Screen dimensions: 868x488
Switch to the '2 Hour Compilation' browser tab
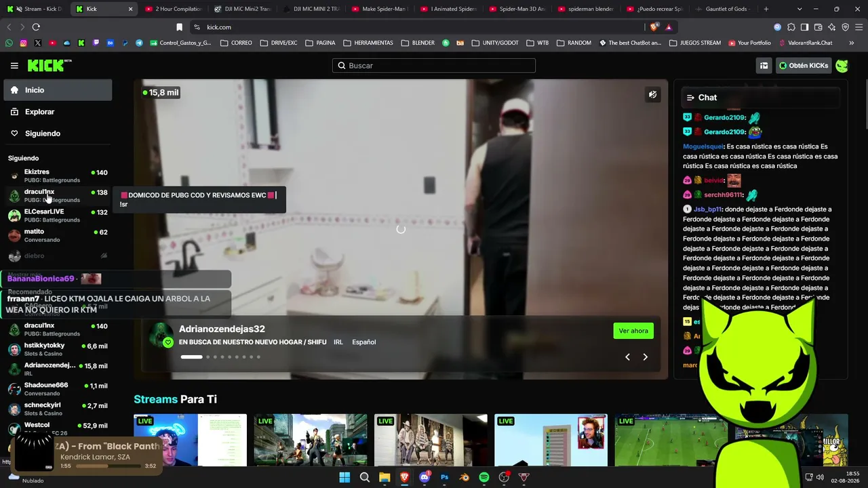pyautogui.click(x=172, y=9)
